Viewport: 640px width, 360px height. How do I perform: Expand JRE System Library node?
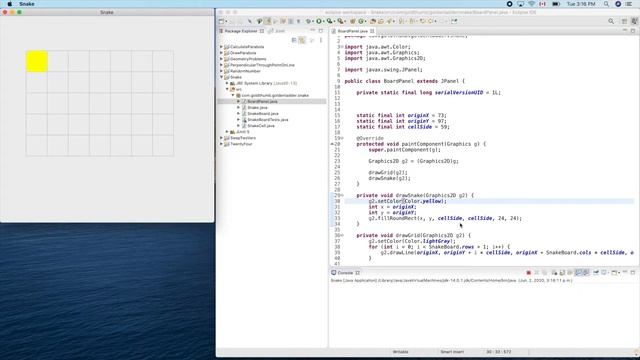click(x=227, y=83)
